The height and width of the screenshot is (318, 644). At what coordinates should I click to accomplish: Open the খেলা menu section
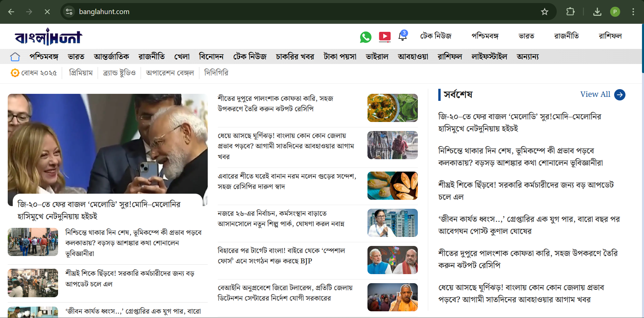tap(182, 57)
